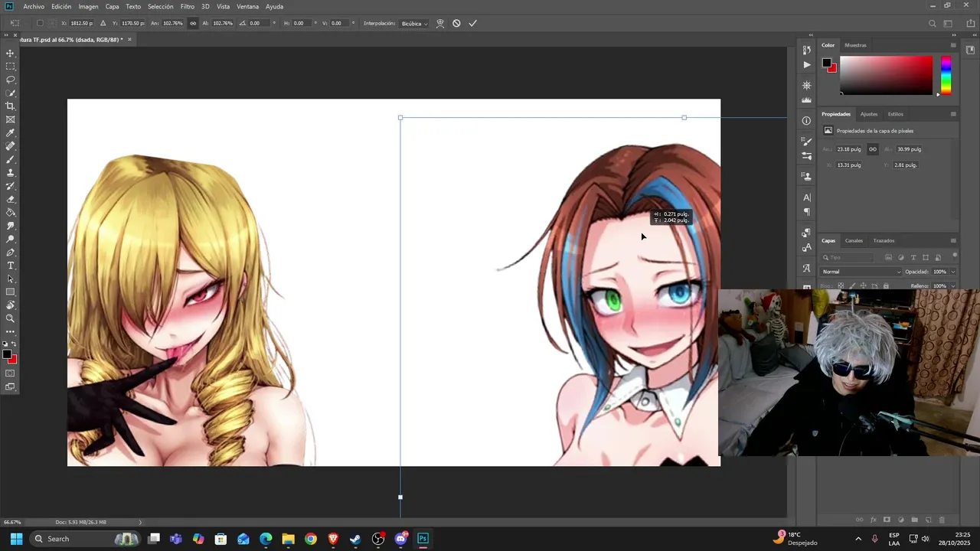
Task: Switch to warp mode icon
Action: pyautogui.click(x=440, y=23)
